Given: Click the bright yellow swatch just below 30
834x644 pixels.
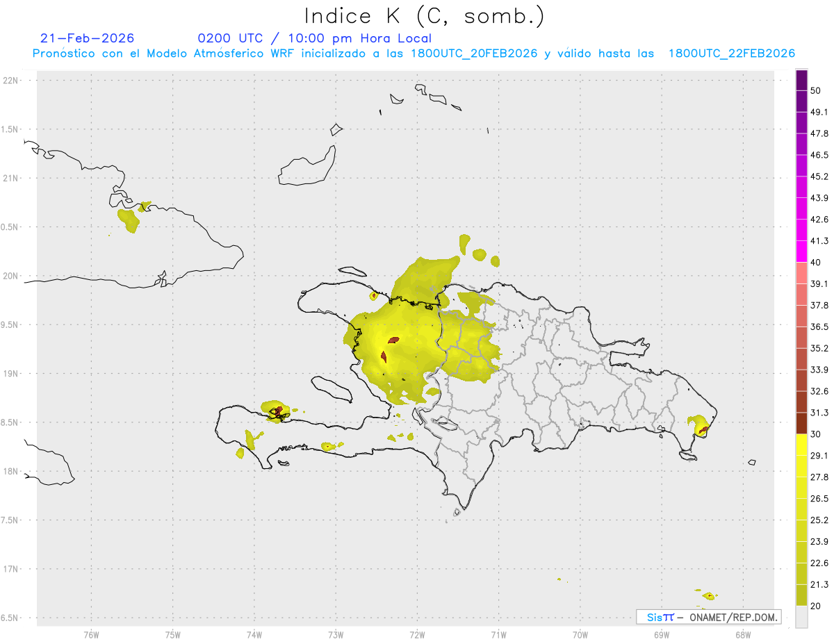Looking at the screenshot, I should click(801, 445).
